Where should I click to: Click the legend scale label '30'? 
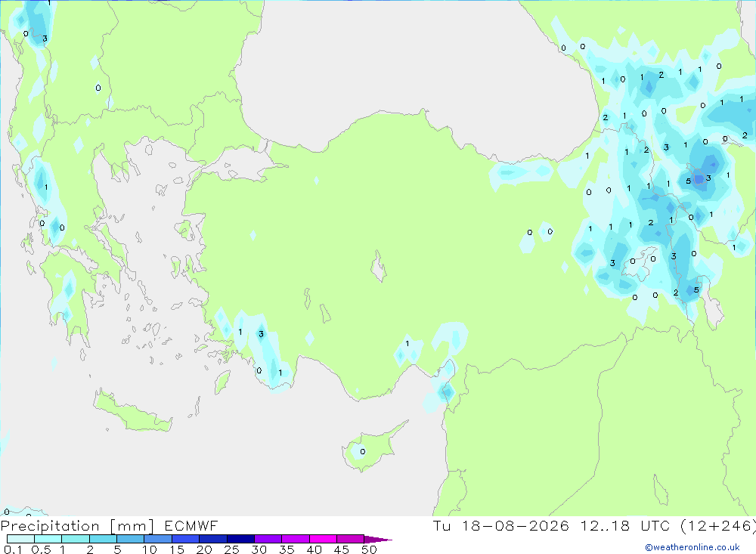point(259,549)
